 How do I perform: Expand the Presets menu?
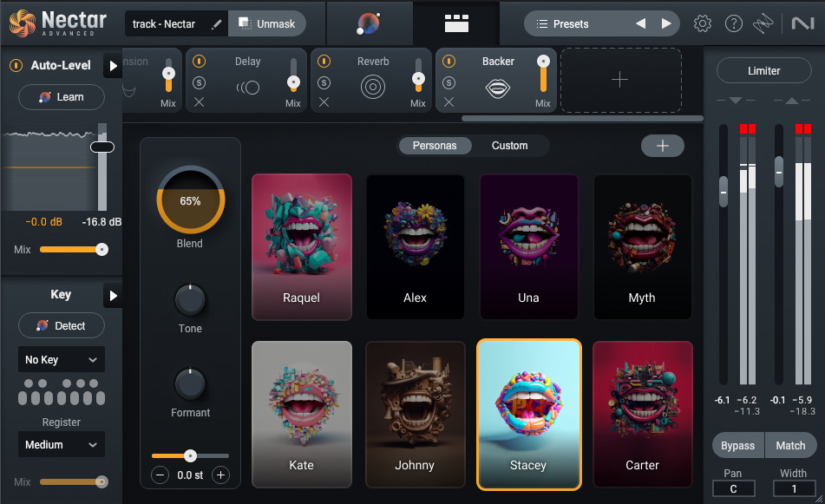tap(571, 23)
